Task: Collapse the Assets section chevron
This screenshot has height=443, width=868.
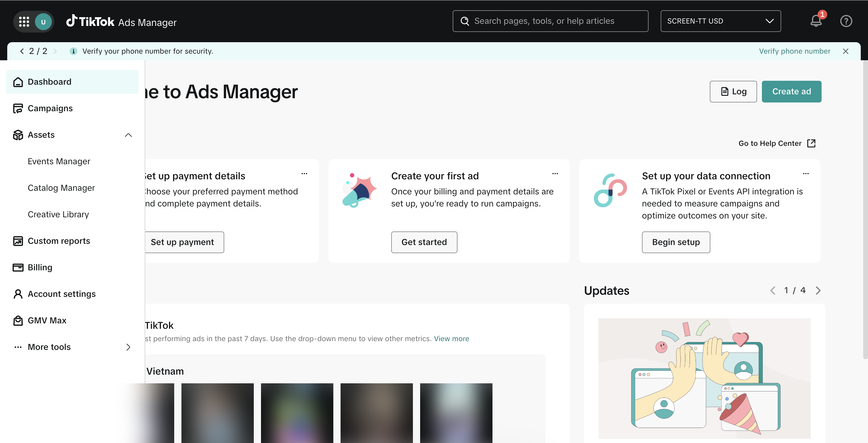Action: pyautogui.click(x=128, y=135)
